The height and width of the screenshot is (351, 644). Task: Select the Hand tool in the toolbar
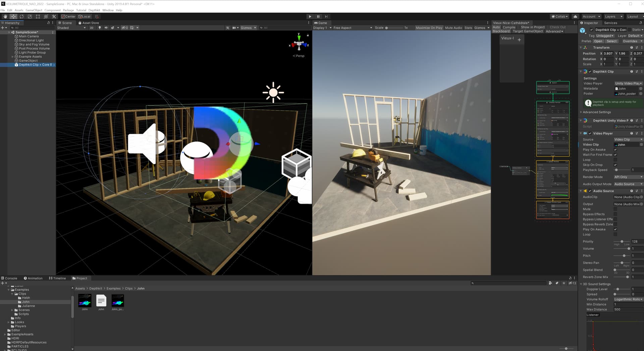5,16
